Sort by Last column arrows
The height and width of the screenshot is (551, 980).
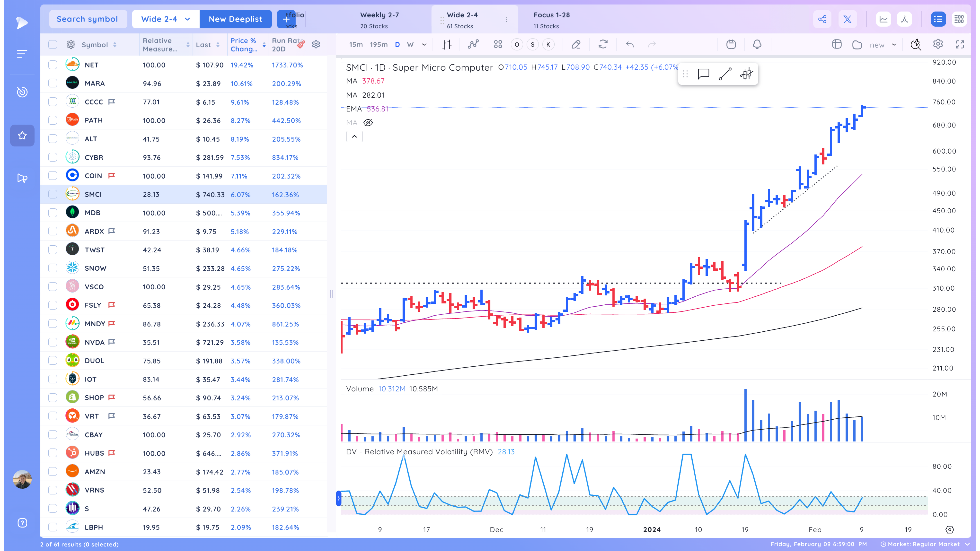click(218, 44)
